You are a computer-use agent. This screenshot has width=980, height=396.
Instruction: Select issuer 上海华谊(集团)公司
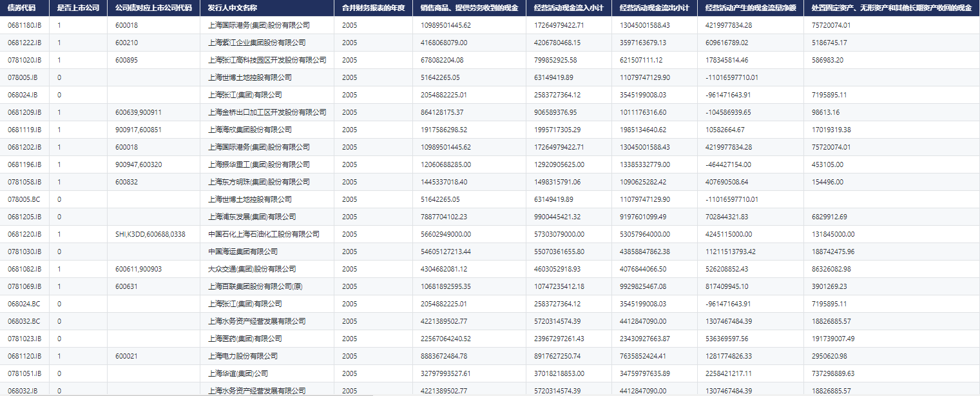[x=238, y=373]
